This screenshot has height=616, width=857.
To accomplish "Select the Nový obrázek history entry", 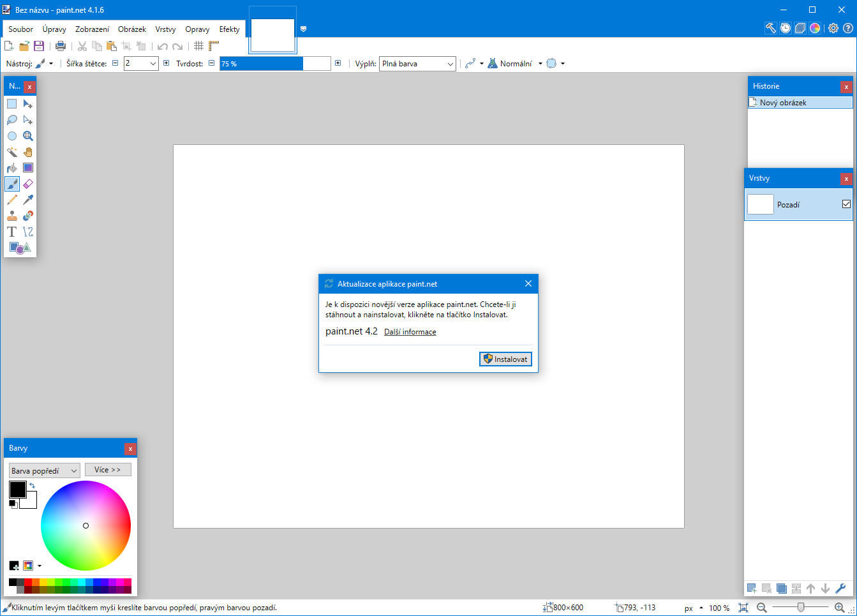I will pos(800,102).
